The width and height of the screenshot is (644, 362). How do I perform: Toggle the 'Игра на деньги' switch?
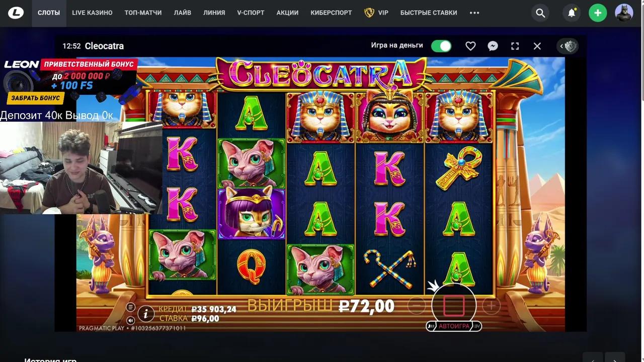point(441,46)
